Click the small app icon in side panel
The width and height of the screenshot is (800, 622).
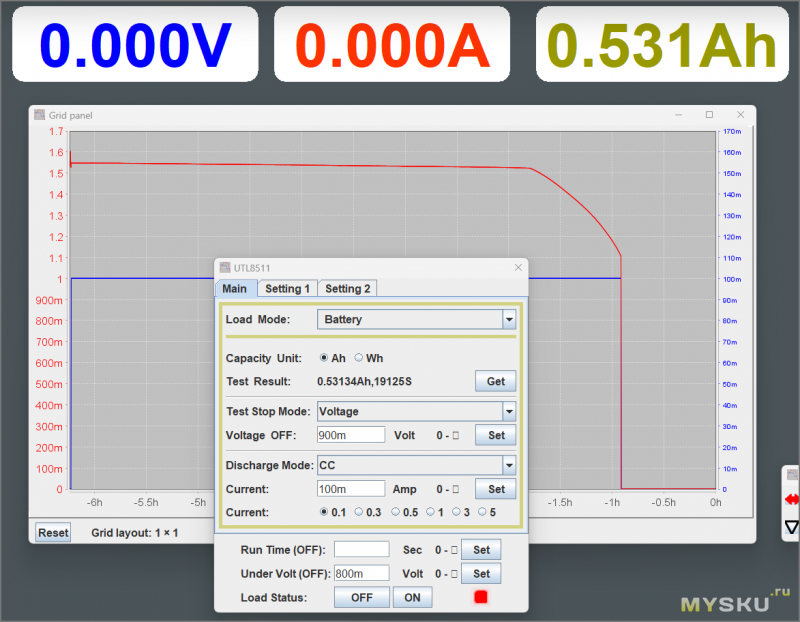coord(792,474)
